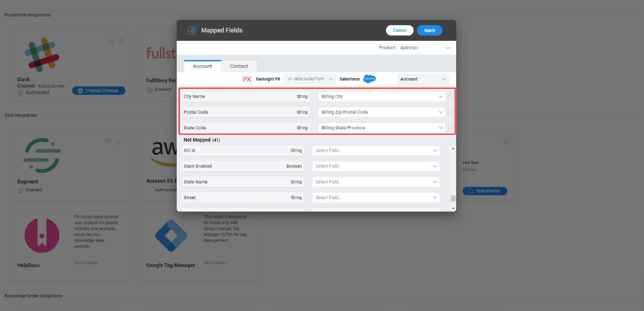Open the 'data pulled from' direction dropdown
The height and width of the screenshot is (311, 644).
tap(310, 79)
